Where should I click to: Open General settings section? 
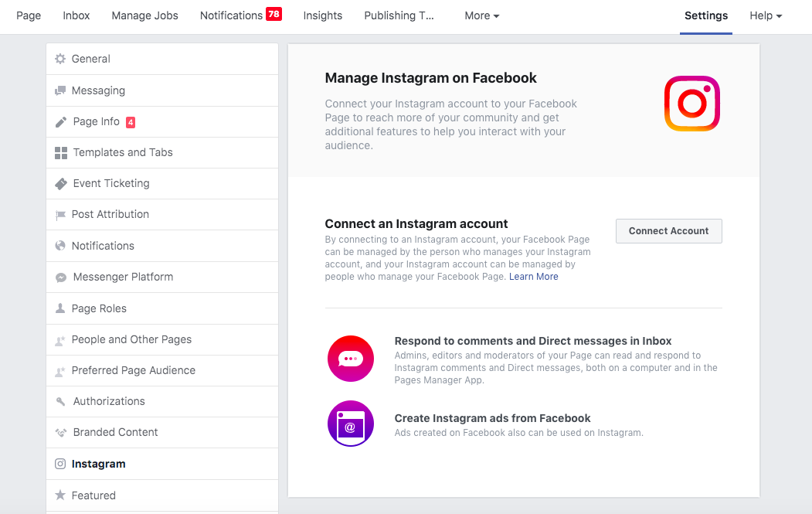[x=162, y=59]
